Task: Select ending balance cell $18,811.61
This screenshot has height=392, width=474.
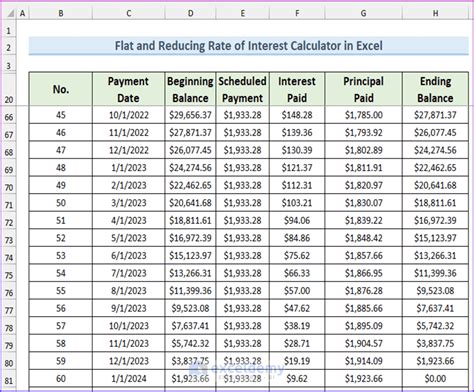Action: 435,203
